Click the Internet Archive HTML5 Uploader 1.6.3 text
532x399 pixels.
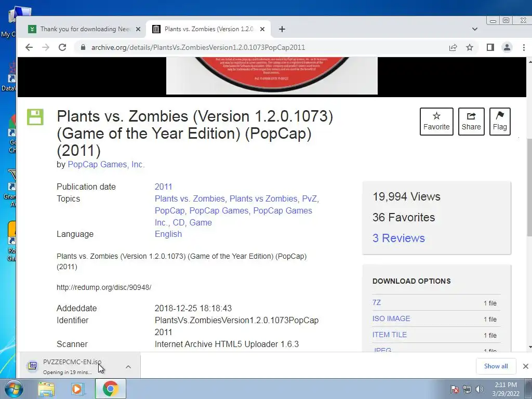point(227,344)
